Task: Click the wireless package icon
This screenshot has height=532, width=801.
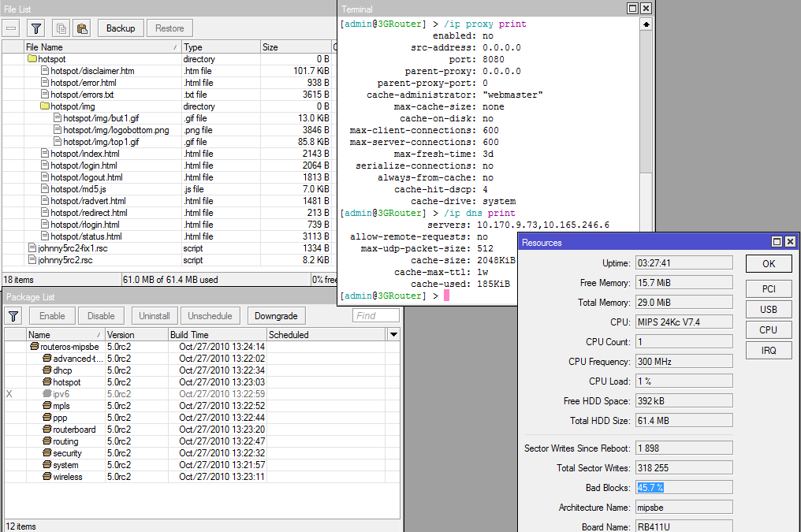Action: pyautogui.click(x=47, y=477)
